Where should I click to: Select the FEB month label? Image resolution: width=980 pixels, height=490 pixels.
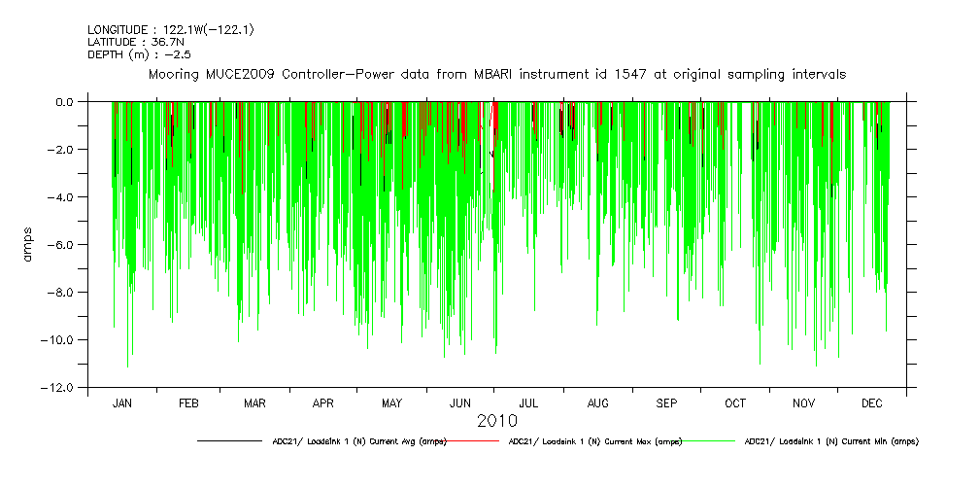pos(188,403)
